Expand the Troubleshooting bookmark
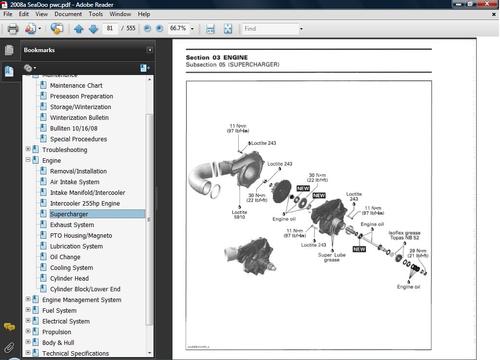Viewport: 500px width, 360px height. (x=28, y=149)
